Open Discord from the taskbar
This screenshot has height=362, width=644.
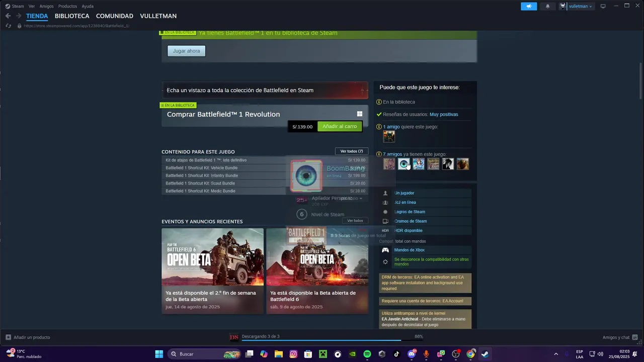tap(412, 354)
